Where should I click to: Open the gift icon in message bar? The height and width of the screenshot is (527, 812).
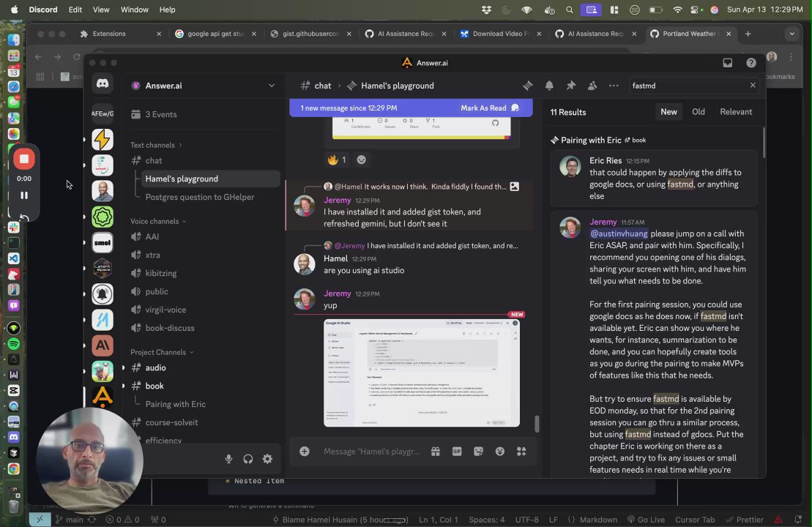[436, 452]
